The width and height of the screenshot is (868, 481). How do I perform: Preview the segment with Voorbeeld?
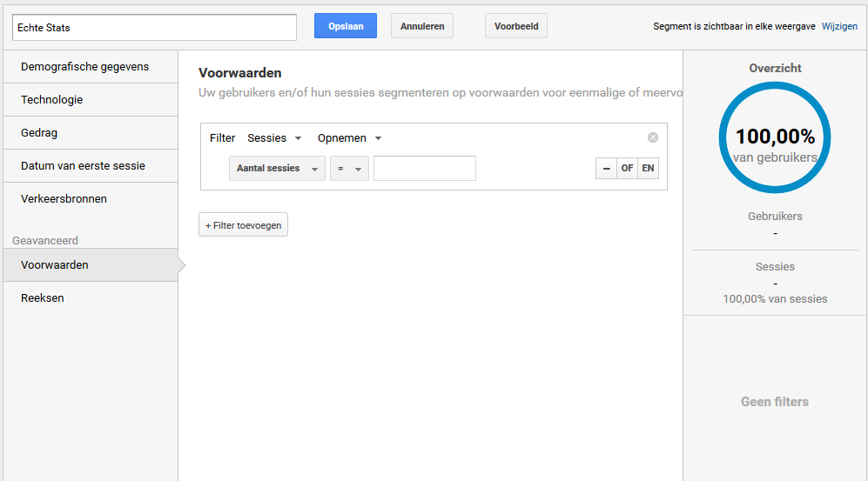[x=516, y=26]
